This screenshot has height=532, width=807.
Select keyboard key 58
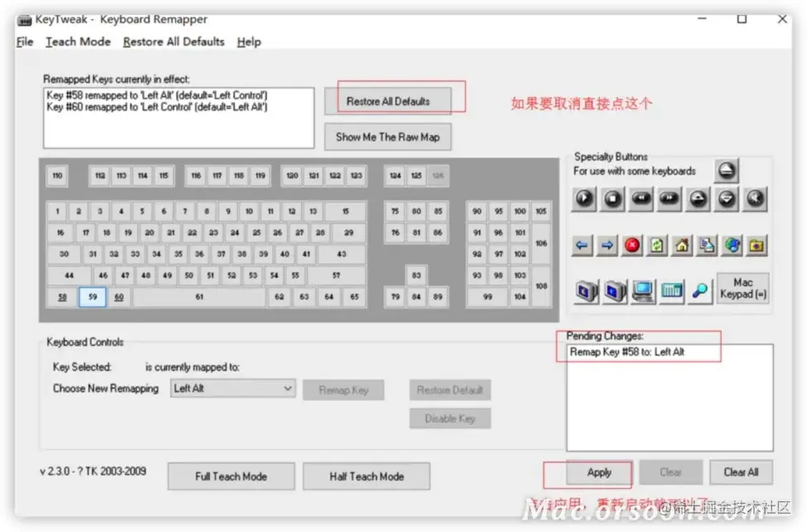[x=62, y=297]
